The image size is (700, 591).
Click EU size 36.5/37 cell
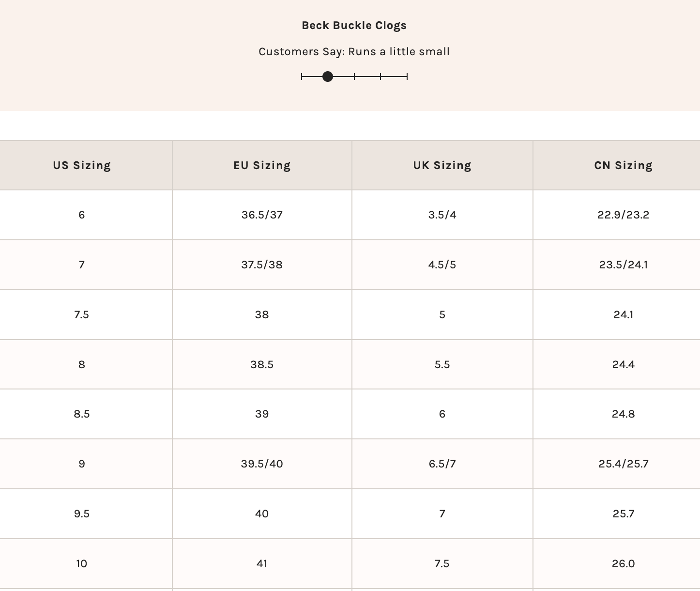click(262, 215)
